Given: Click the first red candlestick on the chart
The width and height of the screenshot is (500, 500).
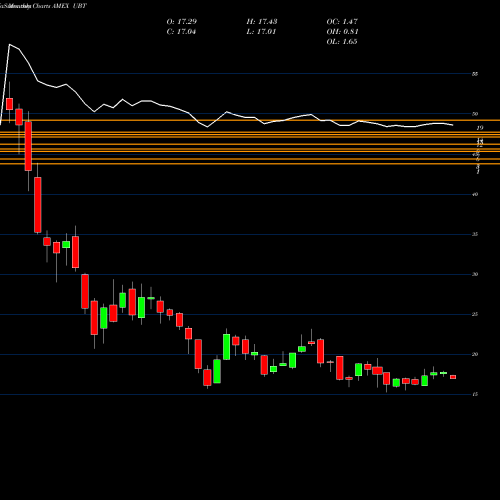Looking at the screenshot, I should pyautogui.click(x=9, y=104).
